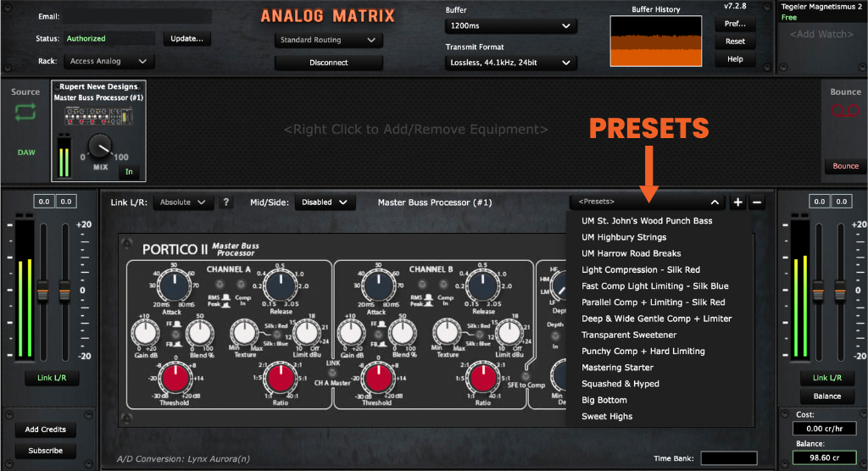868x471 pixels.
Task: Collapse the Presets dropdown list
Action: tap(715, 202)
